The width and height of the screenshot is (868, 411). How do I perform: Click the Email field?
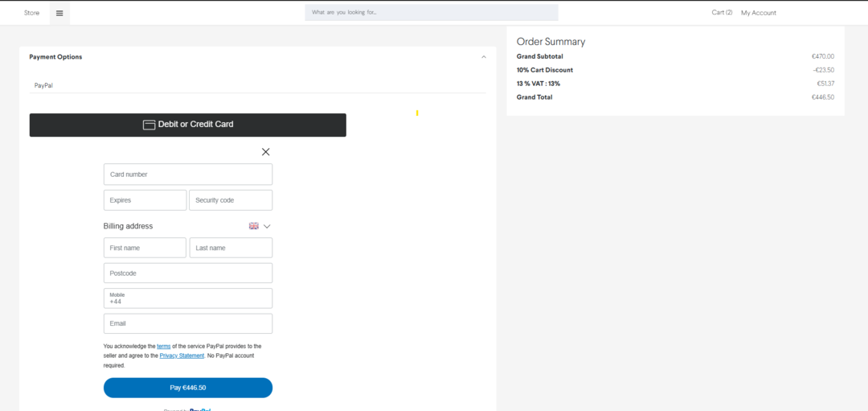coord(187,323)
